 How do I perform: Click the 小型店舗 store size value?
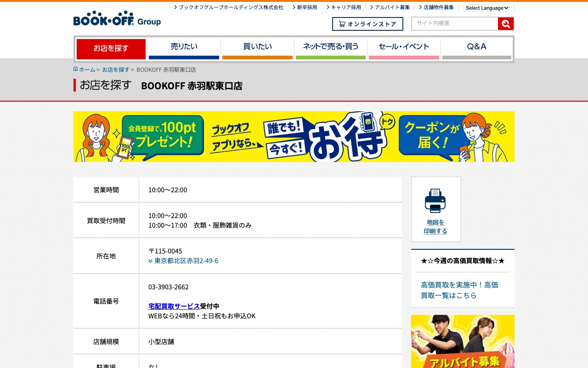161,342
